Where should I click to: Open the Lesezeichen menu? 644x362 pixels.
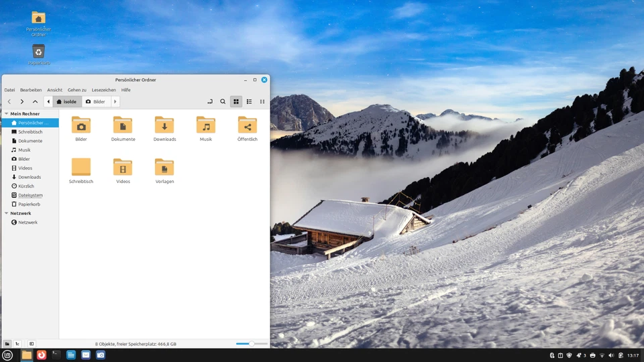point(103,90)
